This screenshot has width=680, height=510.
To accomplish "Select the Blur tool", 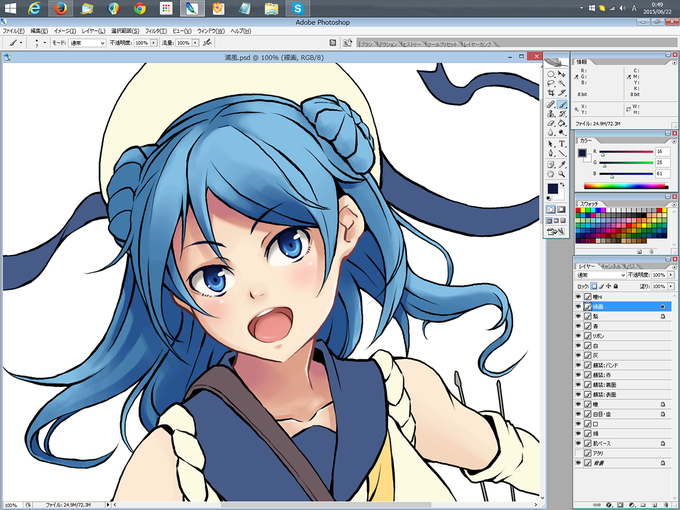I will pos(551,132).
